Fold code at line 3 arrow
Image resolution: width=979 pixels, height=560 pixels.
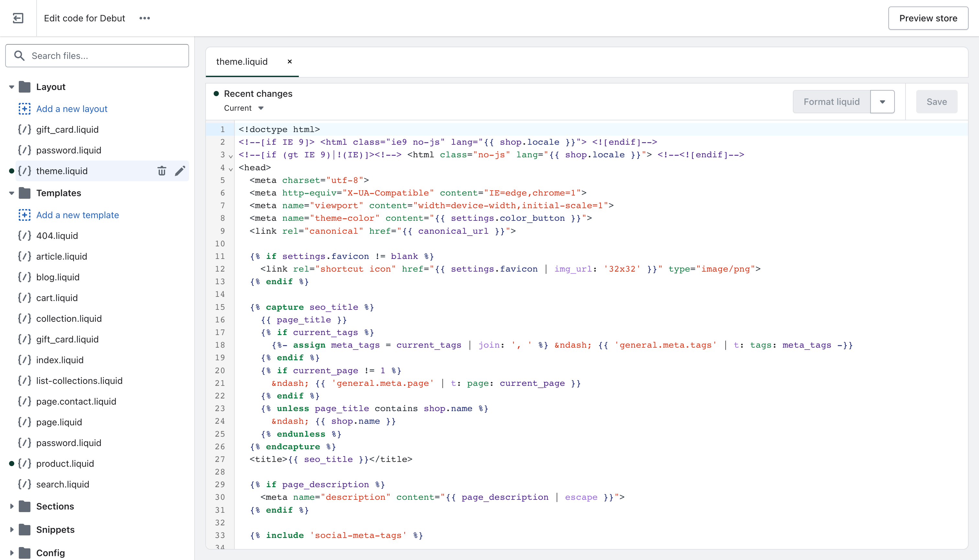click(x=231, y=156)
